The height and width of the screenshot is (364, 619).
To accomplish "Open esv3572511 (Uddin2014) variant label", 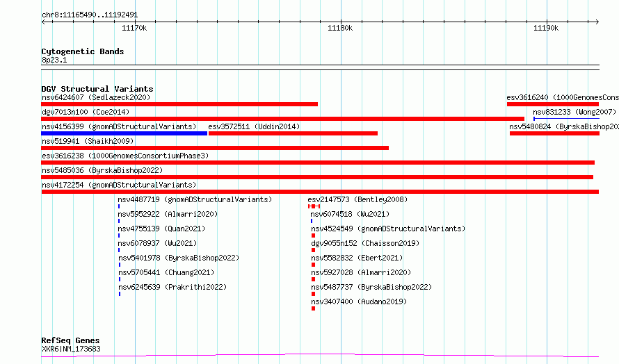I will (x=254, y=126).
